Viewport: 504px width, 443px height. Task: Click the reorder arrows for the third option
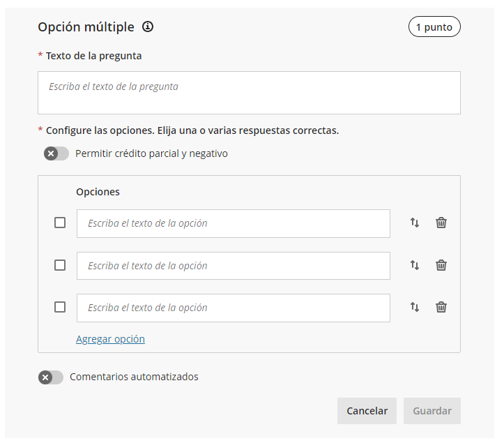[x=415, y=307]
